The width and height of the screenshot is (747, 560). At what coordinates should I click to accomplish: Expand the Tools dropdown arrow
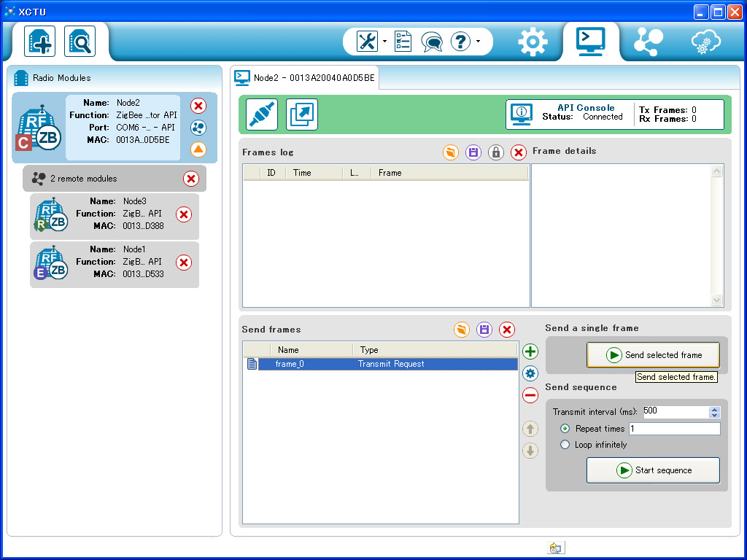(384, 42)
